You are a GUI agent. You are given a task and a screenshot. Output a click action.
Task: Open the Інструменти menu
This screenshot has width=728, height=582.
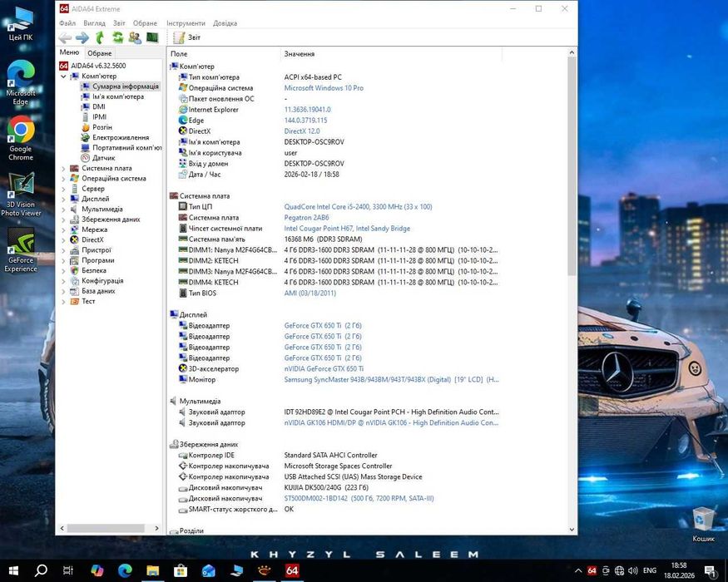point(186,23)
